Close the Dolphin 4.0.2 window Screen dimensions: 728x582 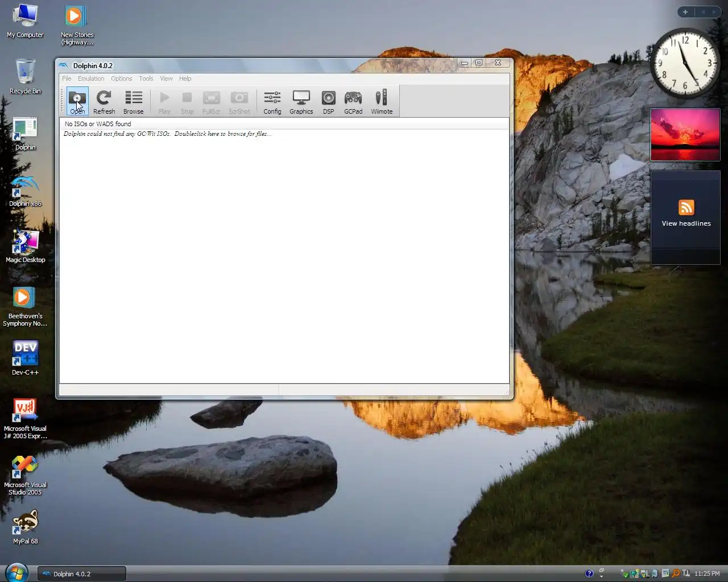click(498, 63)
